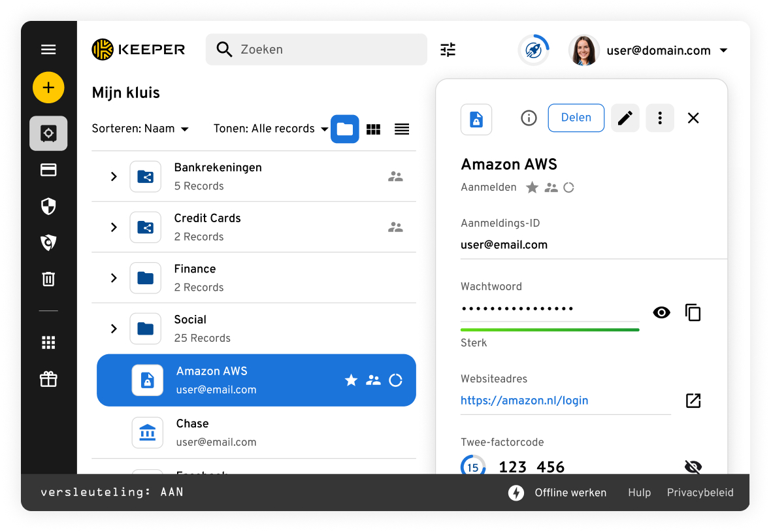
Task: Select the Amazon AWS record row
Action: coord(256,380)
